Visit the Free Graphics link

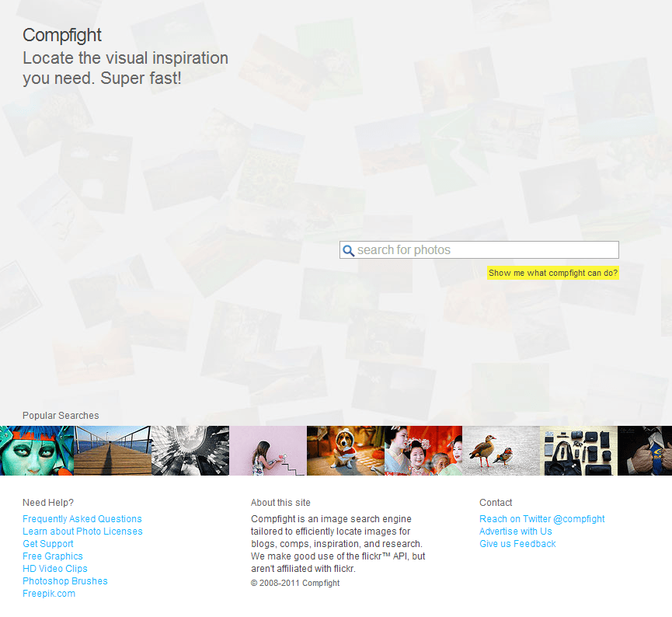tap(53, 556)
